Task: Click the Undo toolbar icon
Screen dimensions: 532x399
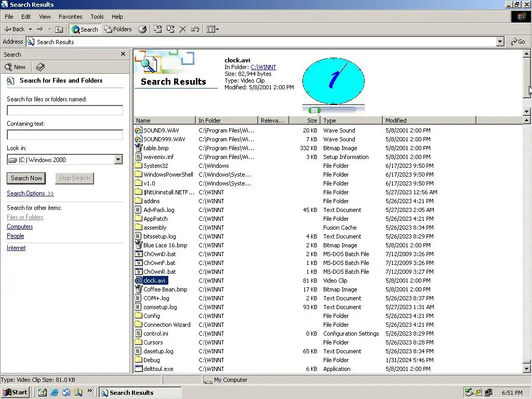Action: tap(195, 29)
